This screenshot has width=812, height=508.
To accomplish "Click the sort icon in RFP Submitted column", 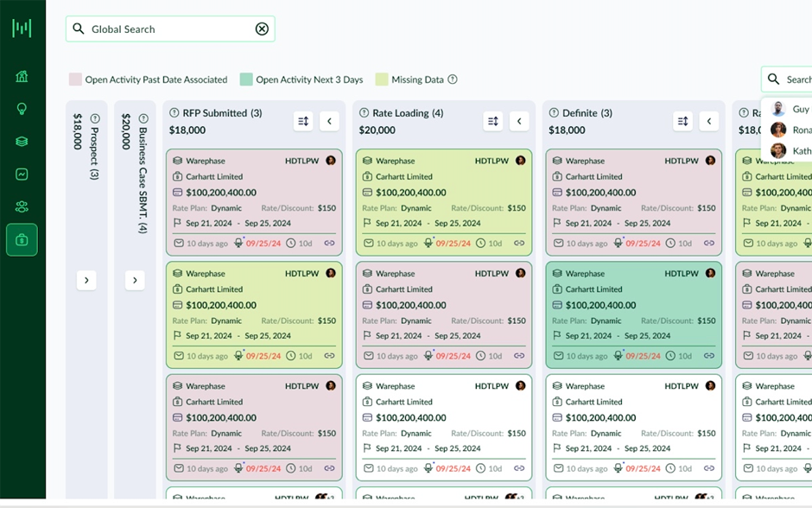I will pos(303,122).
